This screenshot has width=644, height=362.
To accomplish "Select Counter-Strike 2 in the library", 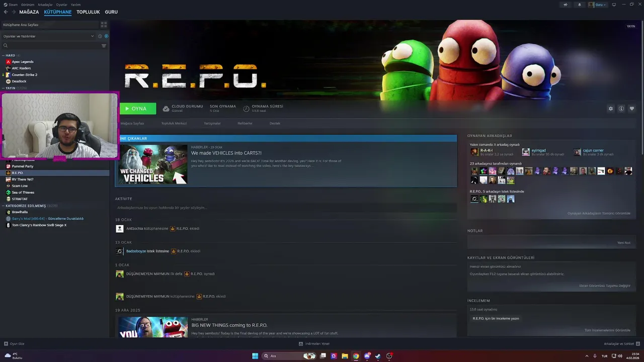I will 24,75.
